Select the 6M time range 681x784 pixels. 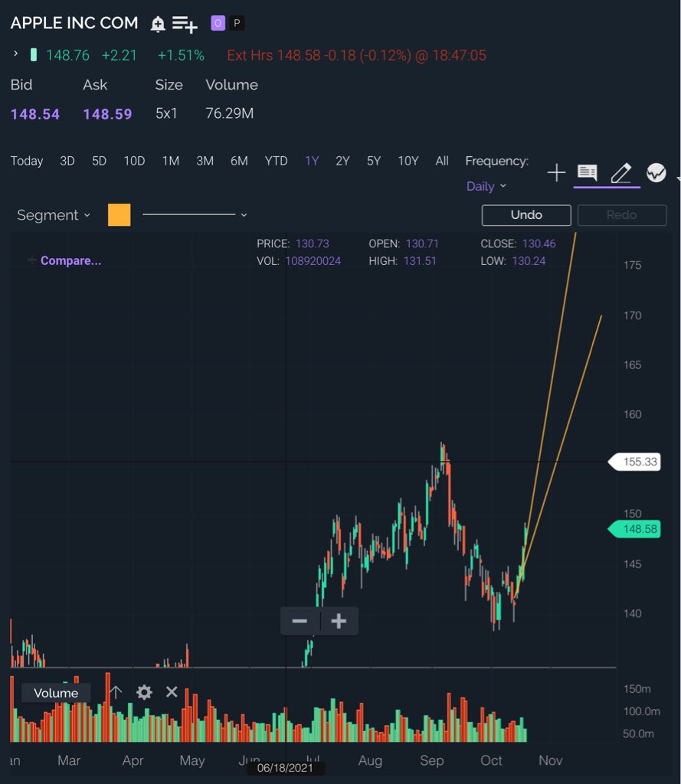(x=239, y=161)
